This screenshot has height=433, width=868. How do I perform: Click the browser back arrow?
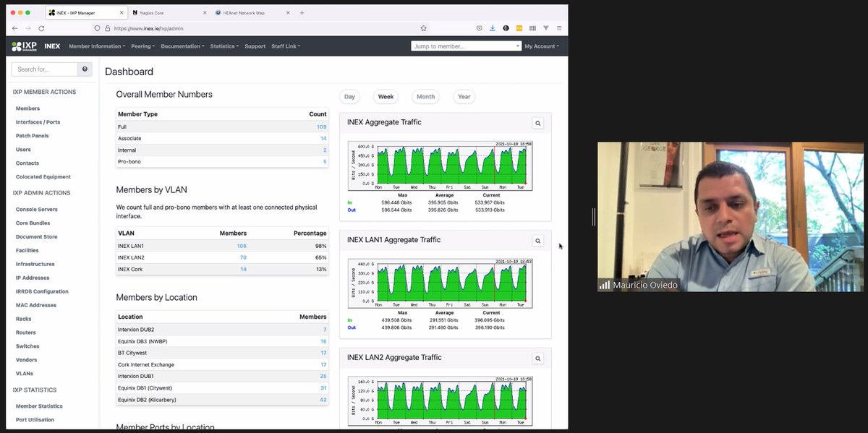(14, 28)
